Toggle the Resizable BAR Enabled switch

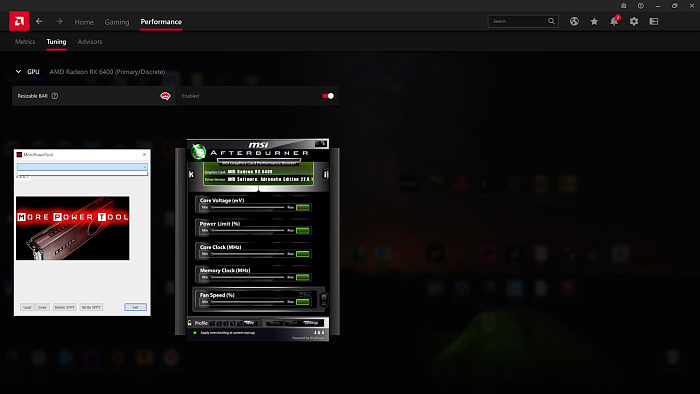tap(328, 96)
